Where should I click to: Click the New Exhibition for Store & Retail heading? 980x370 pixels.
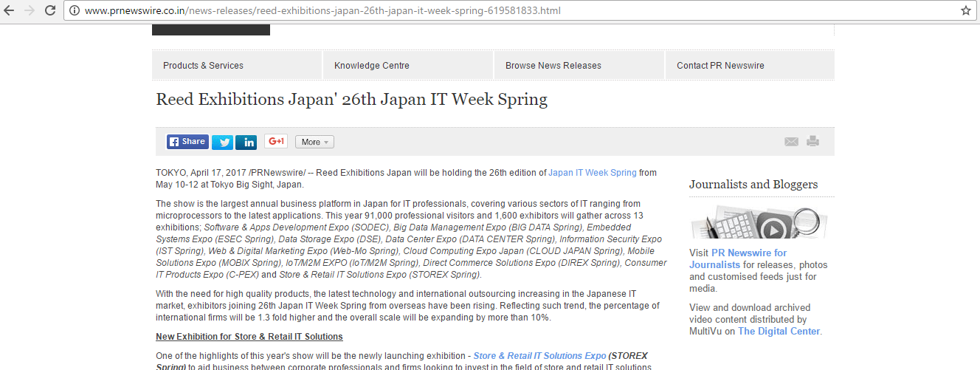pos(249,337)
